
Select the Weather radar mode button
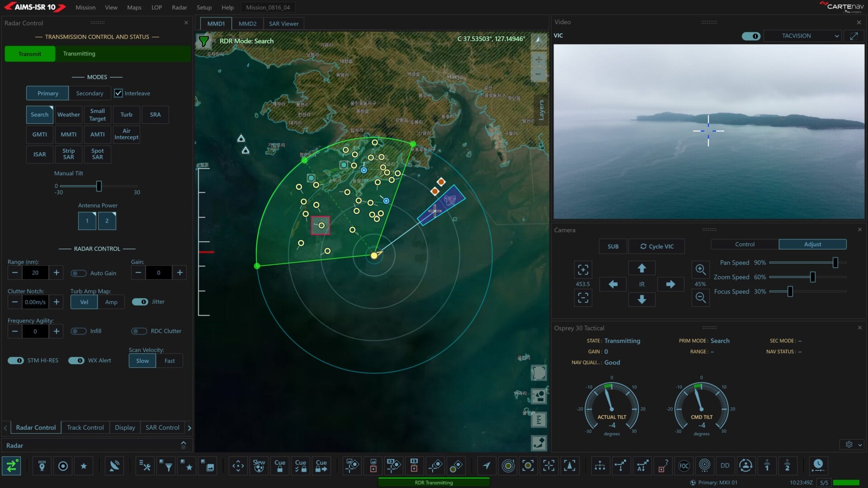[68, 115]
